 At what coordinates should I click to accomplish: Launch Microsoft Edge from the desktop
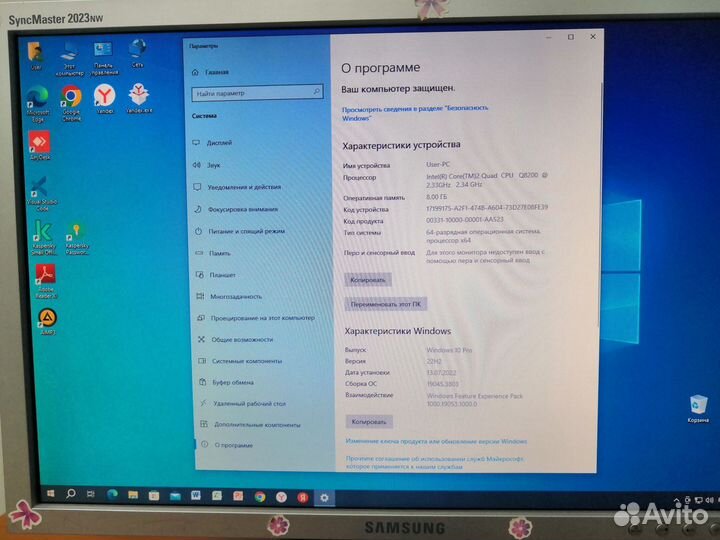click(38, 104)
